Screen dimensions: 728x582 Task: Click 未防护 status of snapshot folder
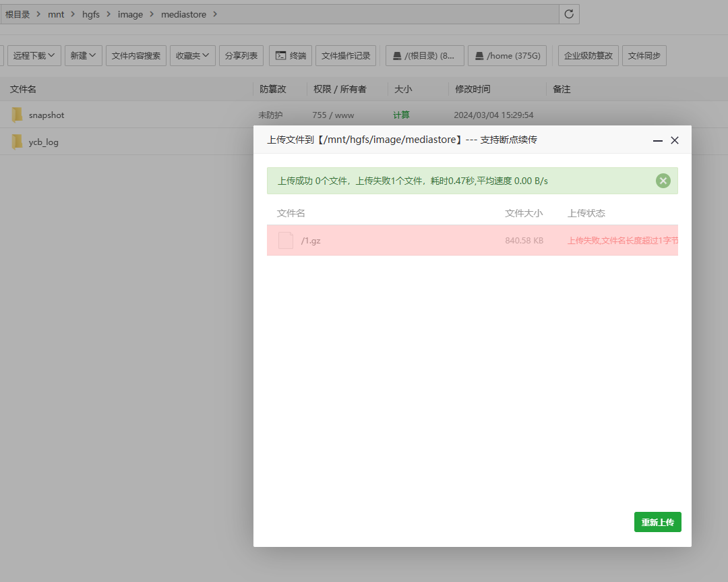[x=270, y=115]
